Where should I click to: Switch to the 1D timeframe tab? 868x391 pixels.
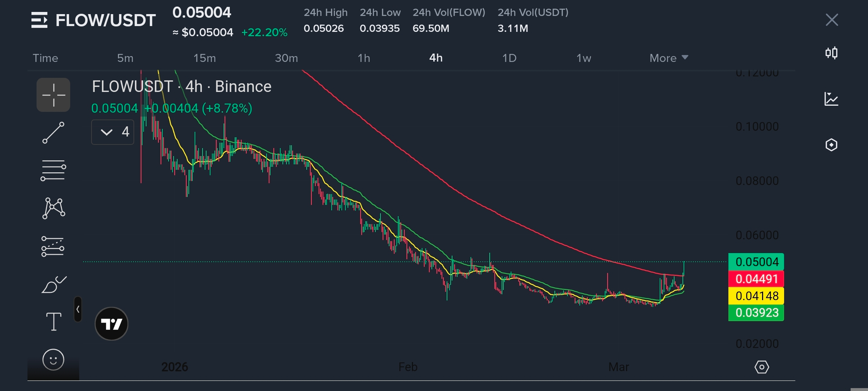pos(509,58)
